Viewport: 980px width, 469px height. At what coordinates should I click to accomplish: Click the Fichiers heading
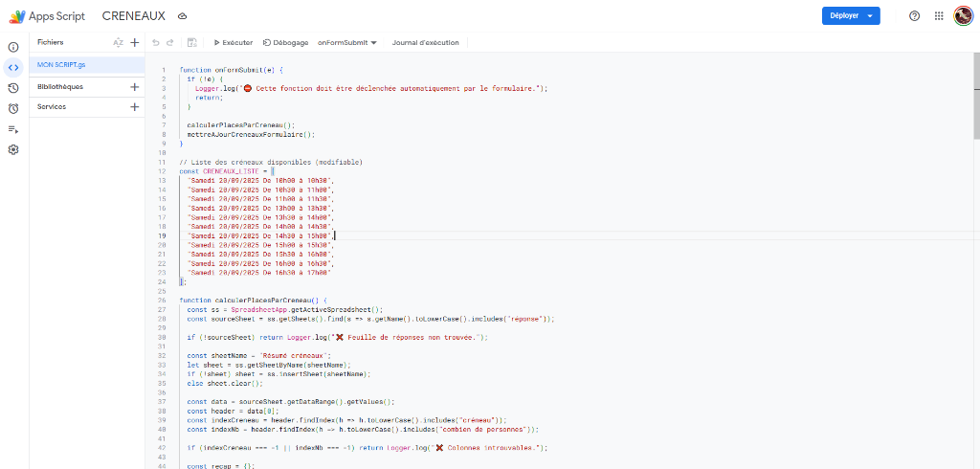tap(50, 42)
